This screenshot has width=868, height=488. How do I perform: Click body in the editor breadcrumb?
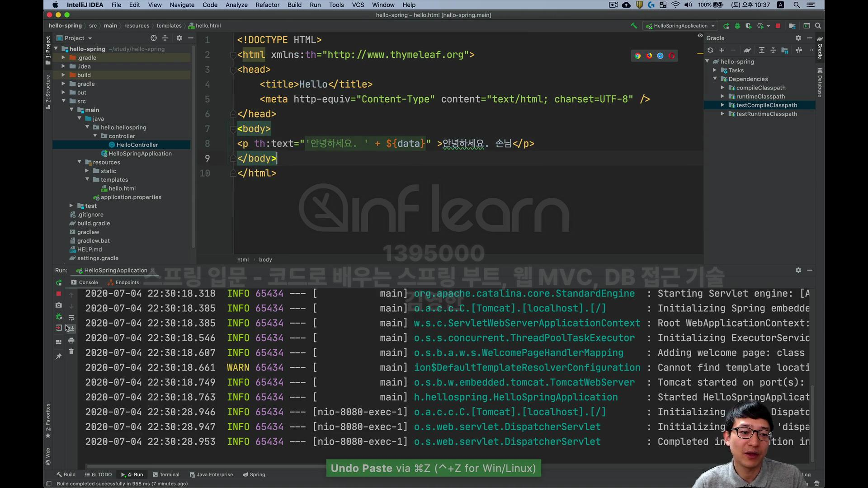(265, 259)
